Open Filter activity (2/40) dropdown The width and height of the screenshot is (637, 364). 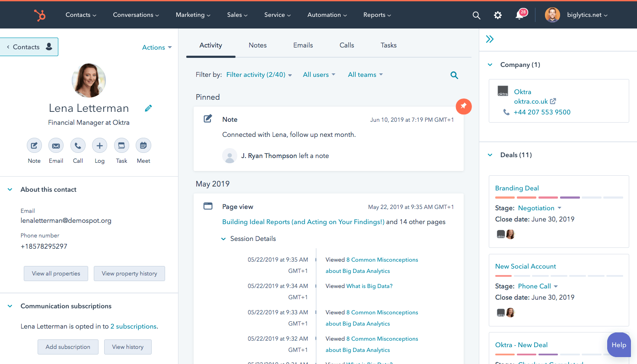pos(259,75)
